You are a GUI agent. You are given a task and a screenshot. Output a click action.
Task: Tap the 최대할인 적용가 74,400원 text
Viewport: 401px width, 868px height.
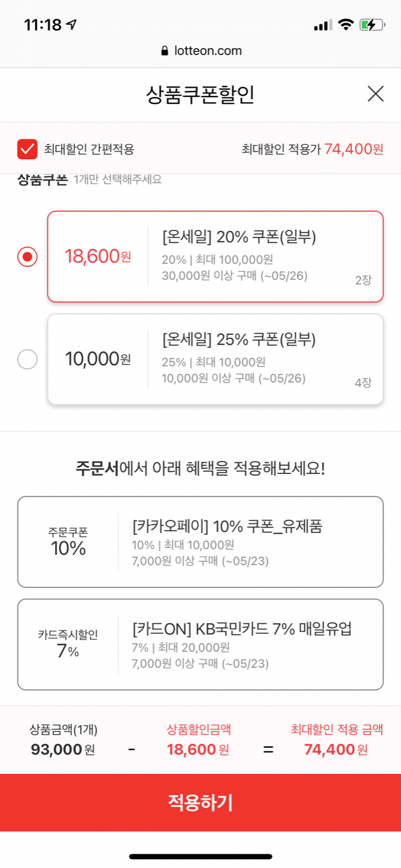tap(312, 149)
